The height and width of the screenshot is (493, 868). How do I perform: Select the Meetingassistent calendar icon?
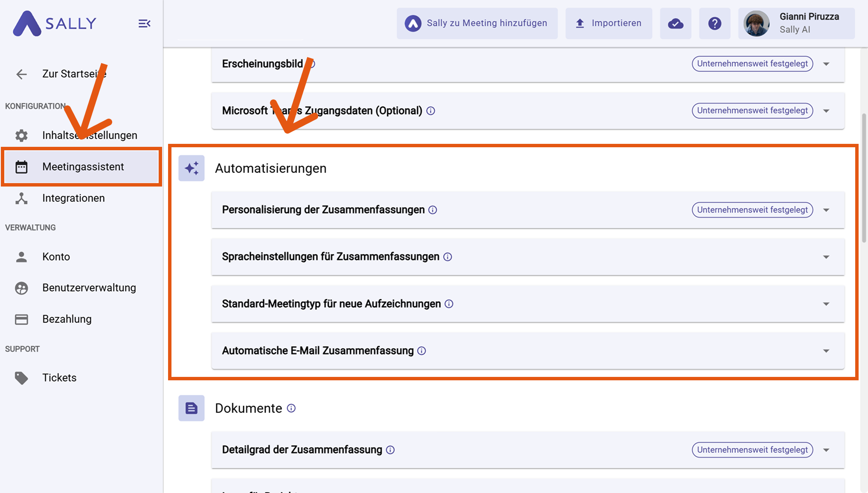(x=22, y=166)
